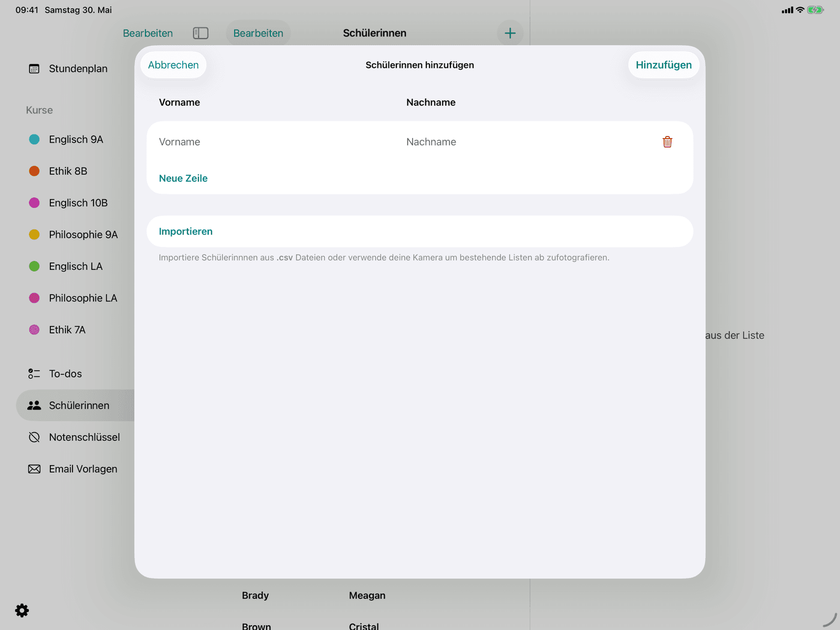Open Notenschlüssel icon
Screen dimensions: 840x630
[34, 437]
